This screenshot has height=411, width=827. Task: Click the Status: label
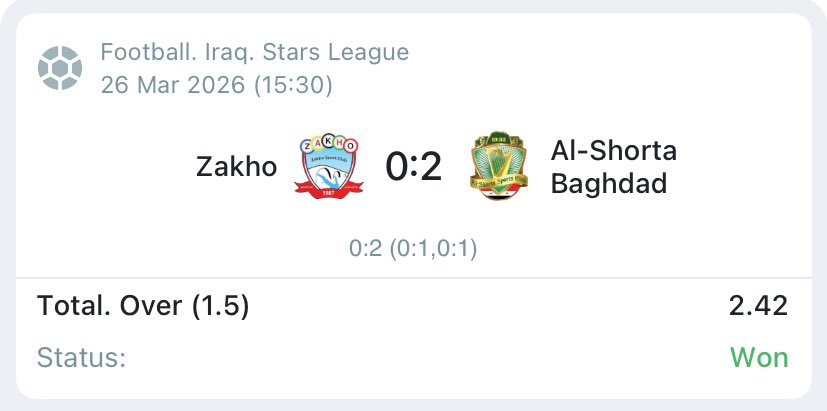point(81,358)
